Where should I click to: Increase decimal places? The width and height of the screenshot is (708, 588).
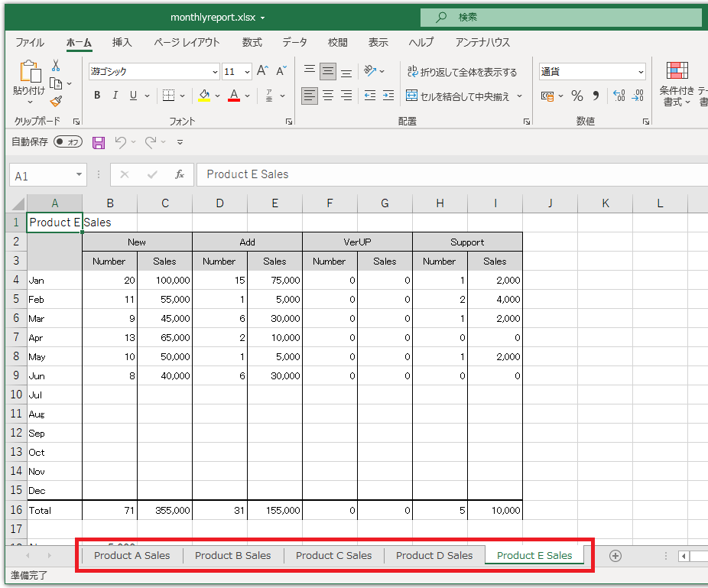pyautogui.click(x=621, y=95)
